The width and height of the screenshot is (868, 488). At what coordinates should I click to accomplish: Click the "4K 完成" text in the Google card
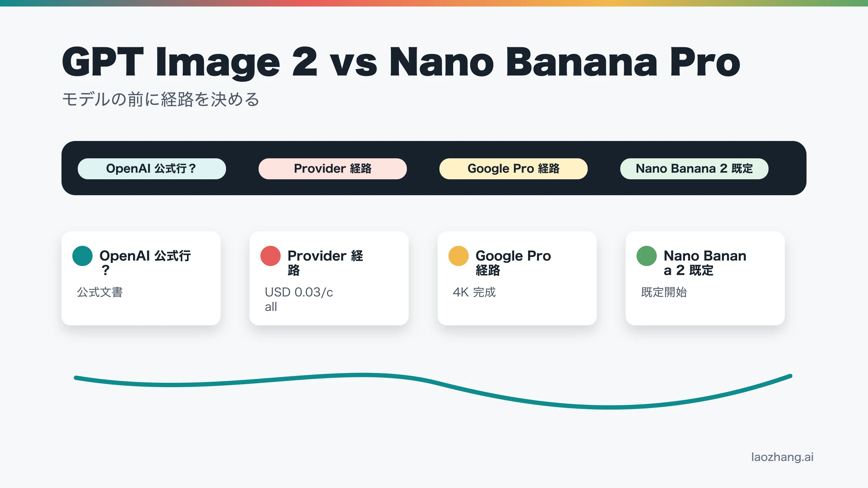coord(474,292)
